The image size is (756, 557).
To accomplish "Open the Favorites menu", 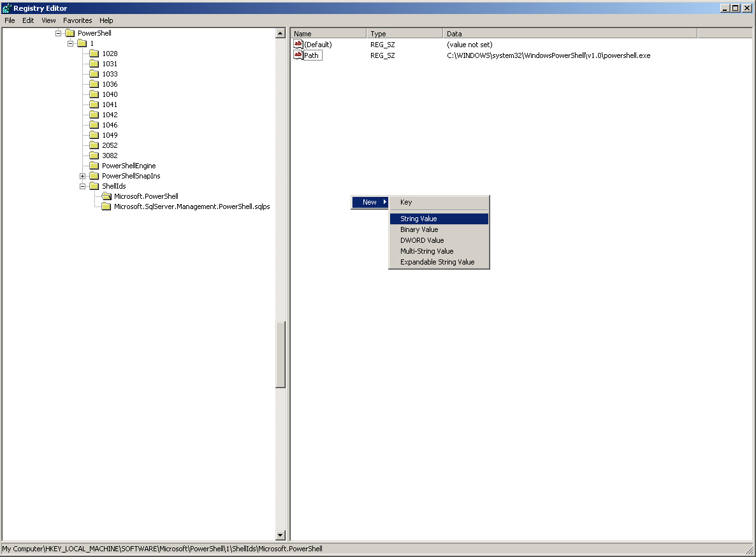I will pyautogui.click(x=78, y=20).
